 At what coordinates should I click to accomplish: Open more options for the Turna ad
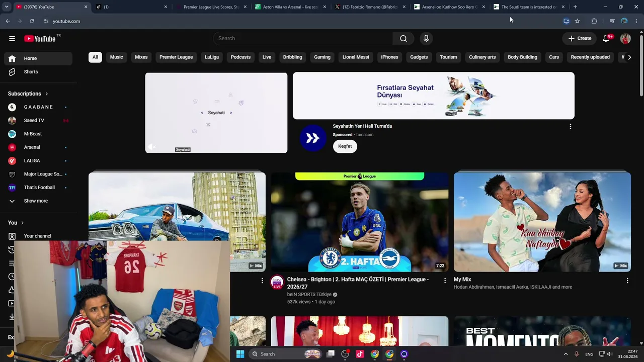(x=570, y=127)
